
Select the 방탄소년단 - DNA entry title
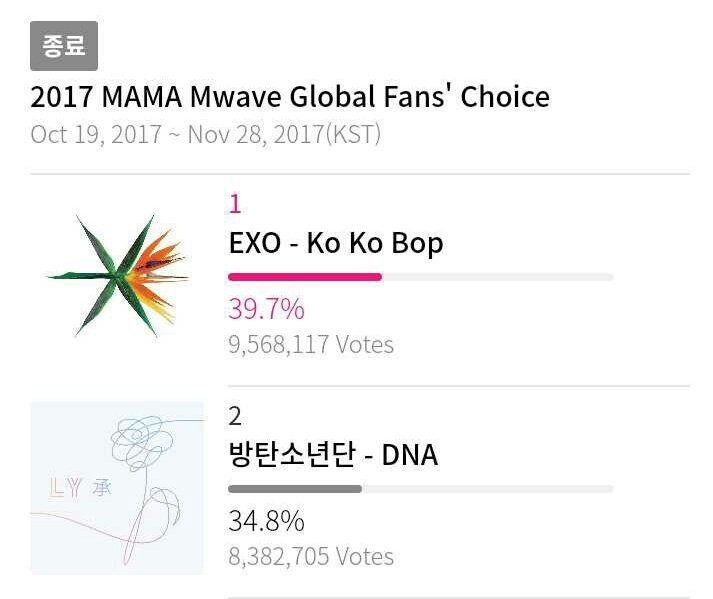[333, 455]
